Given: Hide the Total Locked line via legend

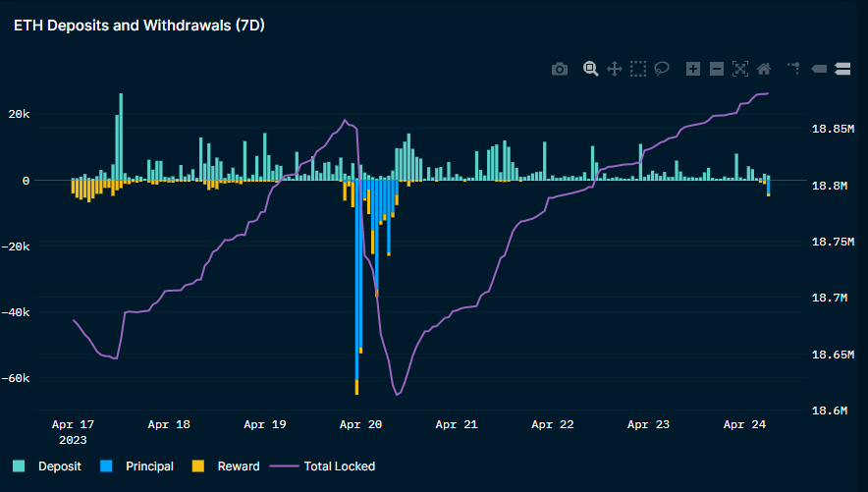Looking at the screenshot, I should pyautogui.click(x=339, y=466).
